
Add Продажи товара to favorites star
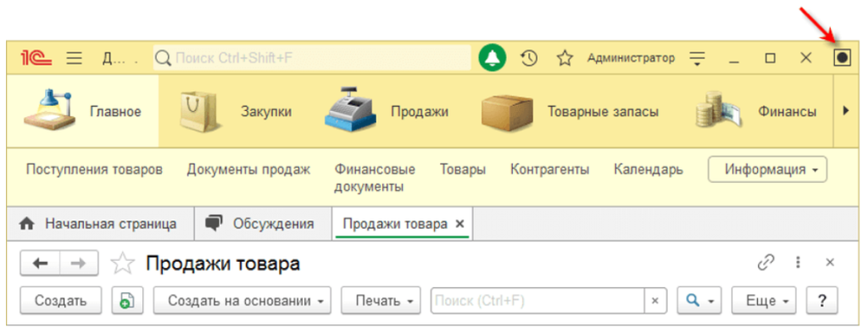pos(122,264)
